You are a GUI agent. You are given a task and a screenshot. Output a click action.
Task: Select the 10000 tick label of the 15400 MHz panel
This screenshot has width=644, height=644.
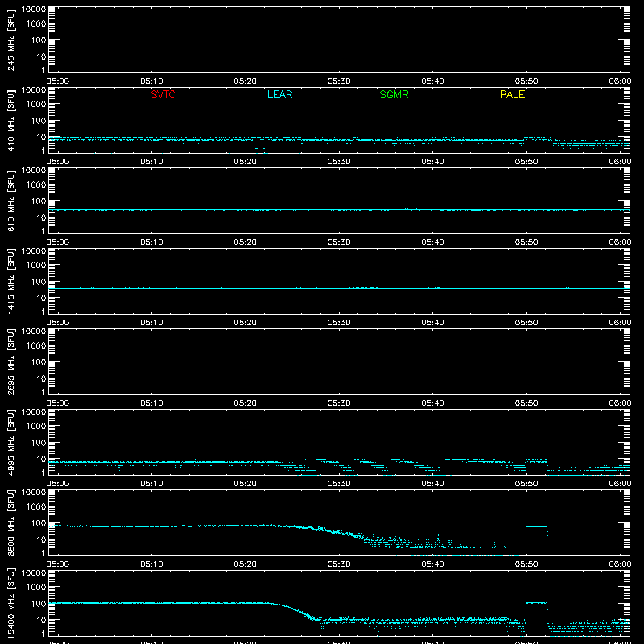tap(34, 573)
